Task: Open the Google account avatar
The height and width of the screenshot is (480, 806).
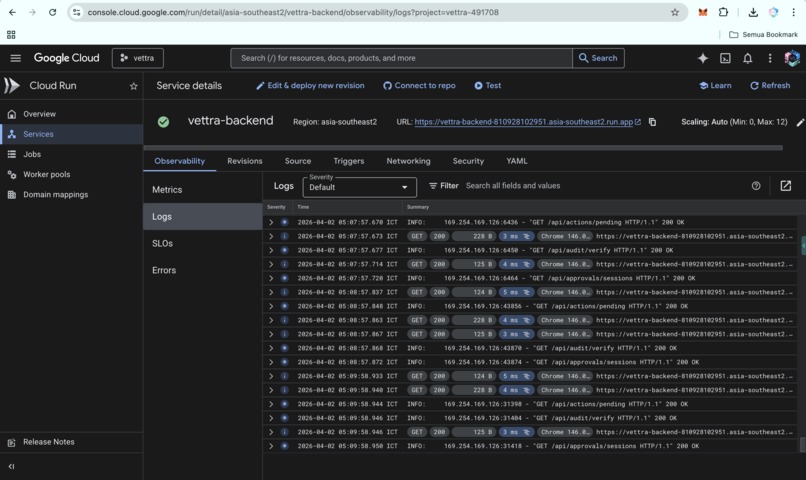Action: (792, 58)
